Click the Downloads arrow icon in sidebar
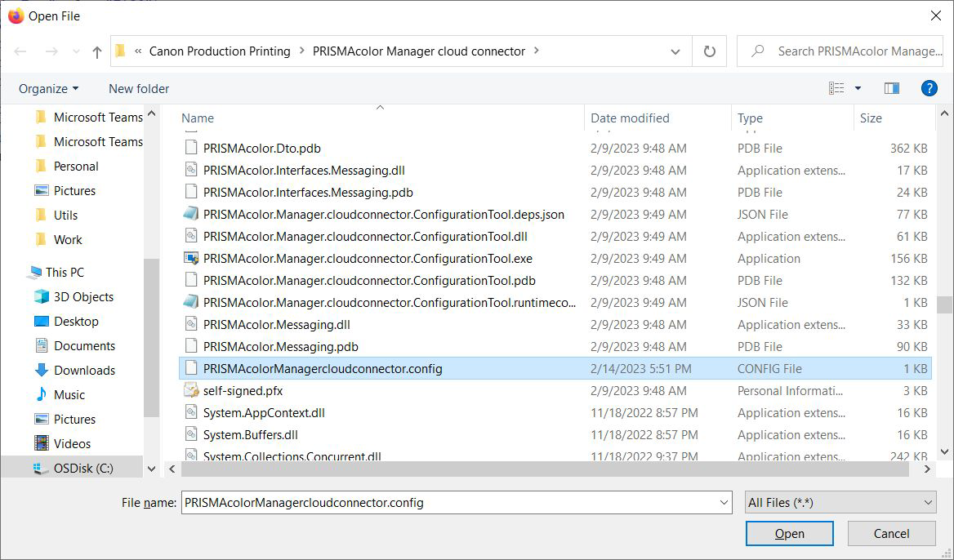The height and width of the screenshot is (560, 954). (x=42, y=371)
